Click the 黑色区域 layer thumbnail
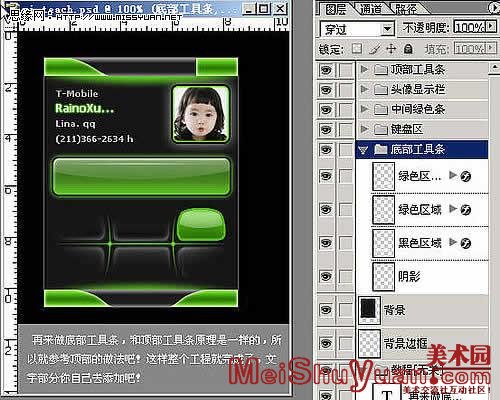Screen dimensions: 500x400 [x=383, y=244]
